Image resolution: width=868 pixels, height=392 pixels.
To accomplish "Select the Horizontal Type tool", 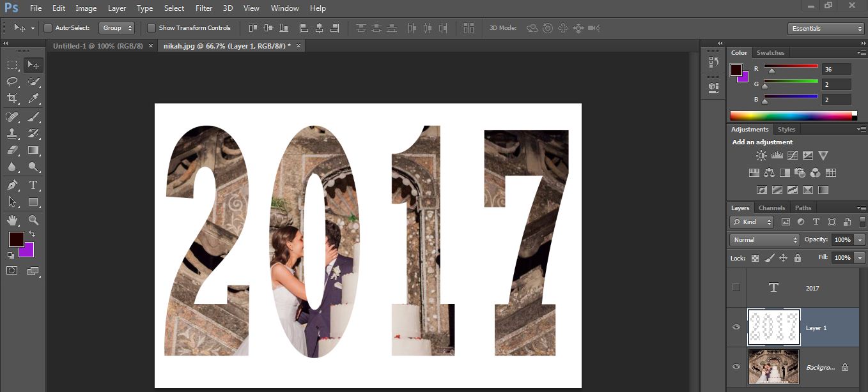I will (x=33, y=185).
